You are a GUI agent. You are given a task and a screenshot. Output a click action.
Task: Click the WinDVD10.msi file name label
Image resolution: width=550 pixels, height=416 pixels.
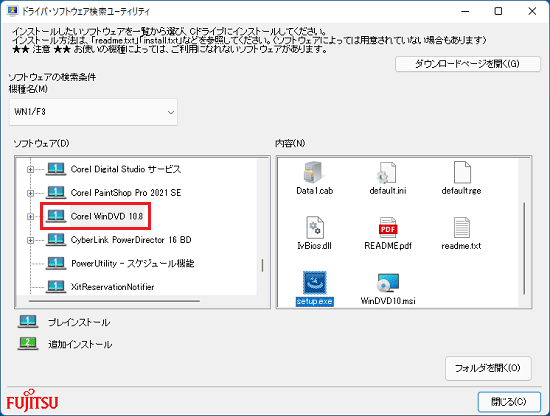click(388, 301)
